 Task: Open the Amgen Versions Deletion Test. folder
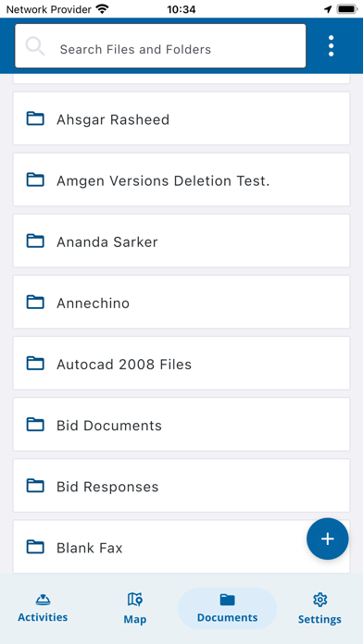(x=181, y=180)
